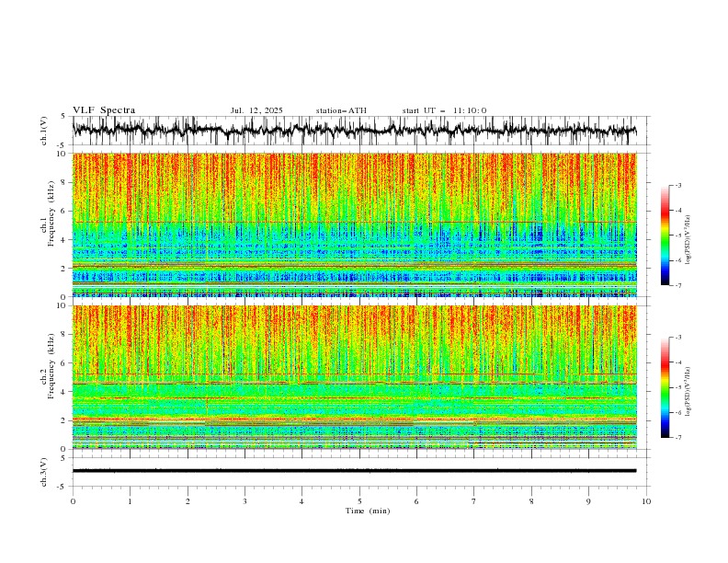This screenshot has width=728, height=563.
Task: Click time axis tick label "4"
Action: tap(301, 501)
